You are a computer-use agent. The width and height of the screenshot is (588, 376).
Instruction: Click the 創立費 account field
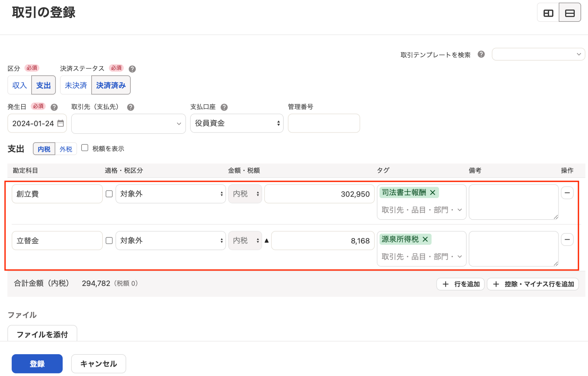57,194
